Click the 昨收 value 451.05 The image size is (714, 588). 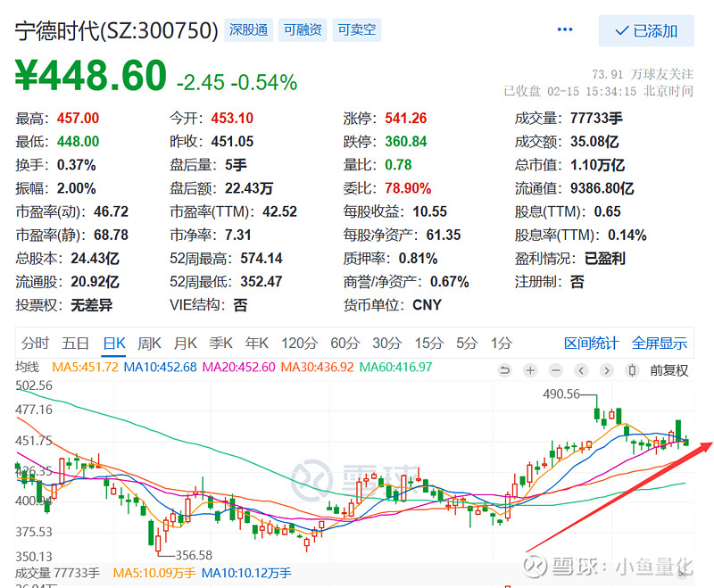(232, 142)
